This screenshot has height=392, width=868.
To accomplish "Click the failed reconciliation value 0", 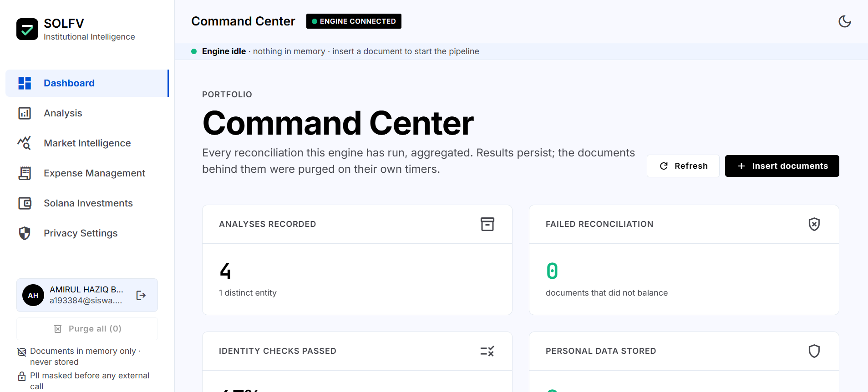I will (x=552, y=271).
